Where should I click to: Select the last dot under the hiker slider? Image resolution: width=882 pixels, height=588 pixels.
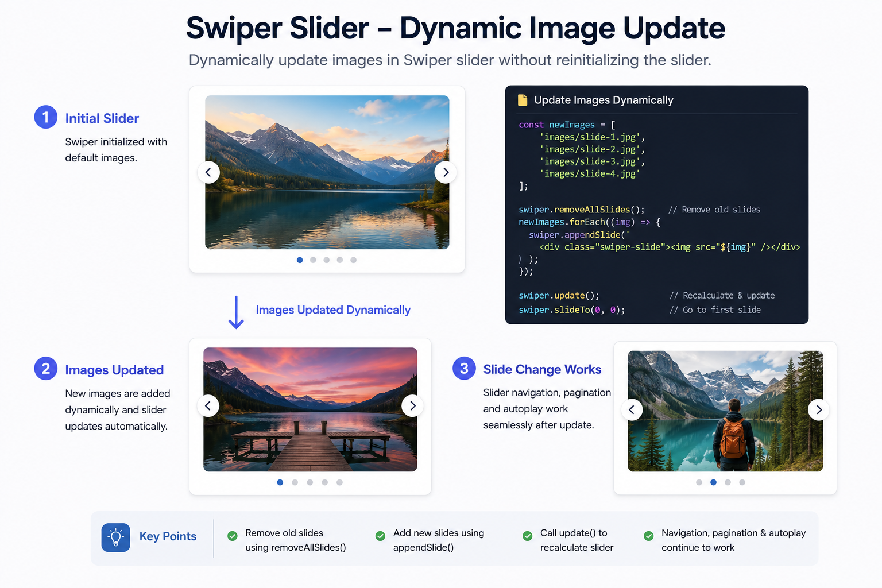742,482
